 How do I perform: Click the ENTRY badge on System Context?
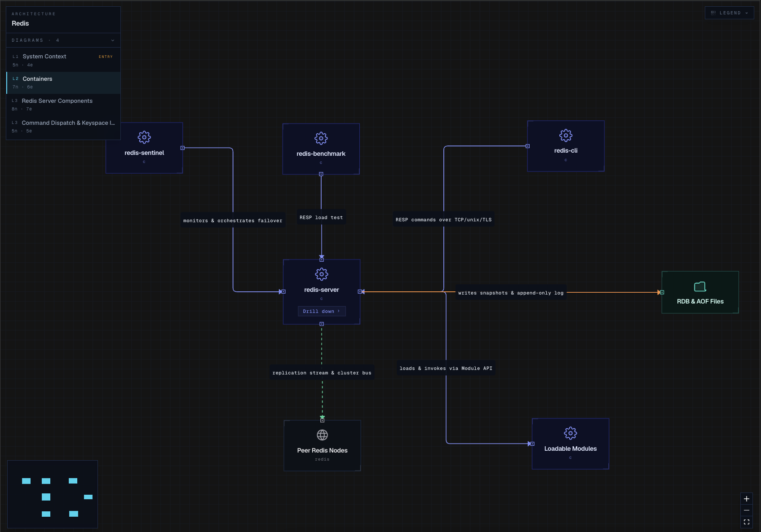[x=106, y=57]
